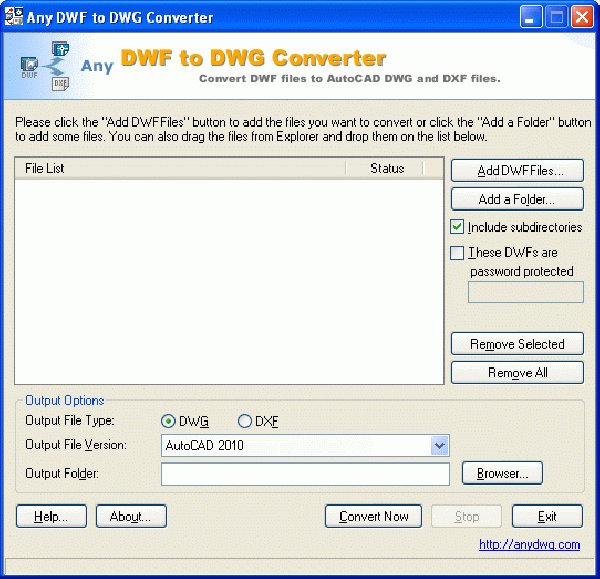
Task: Open the About dialog
Action: click(131, 516)
